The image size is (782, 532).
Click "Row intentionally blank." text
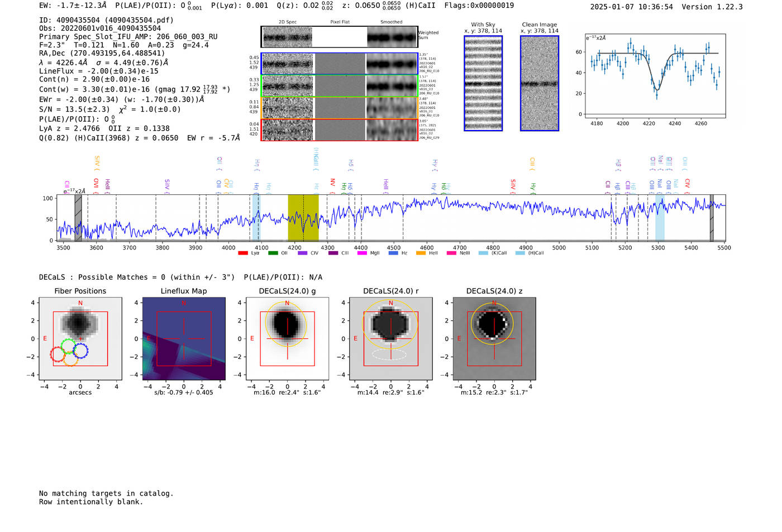tap(91, 502)
